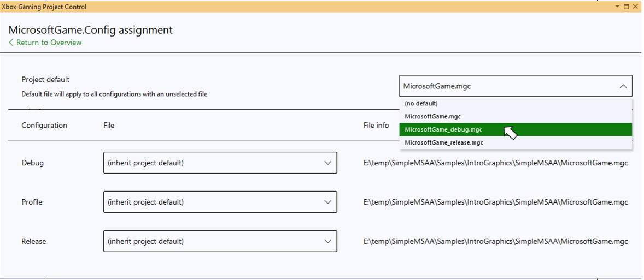Click the Release configuration label
644x280 pixels.
pos(34,242)
